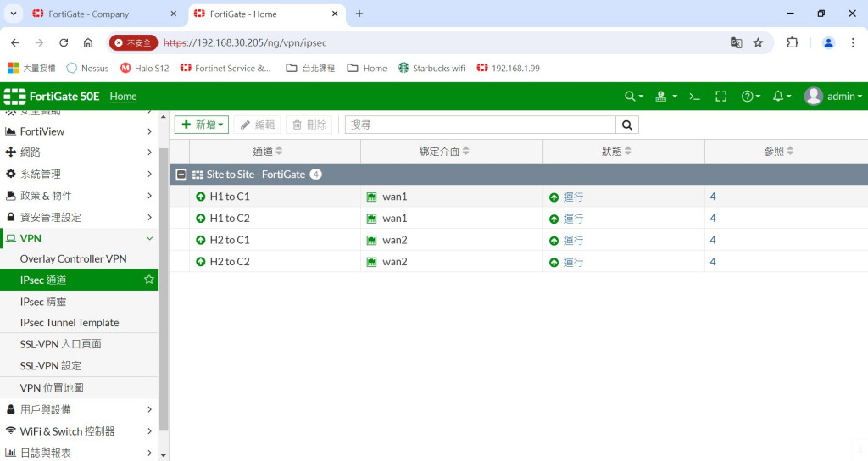Expand the 資安管理設定 menu

pos(79,217)
